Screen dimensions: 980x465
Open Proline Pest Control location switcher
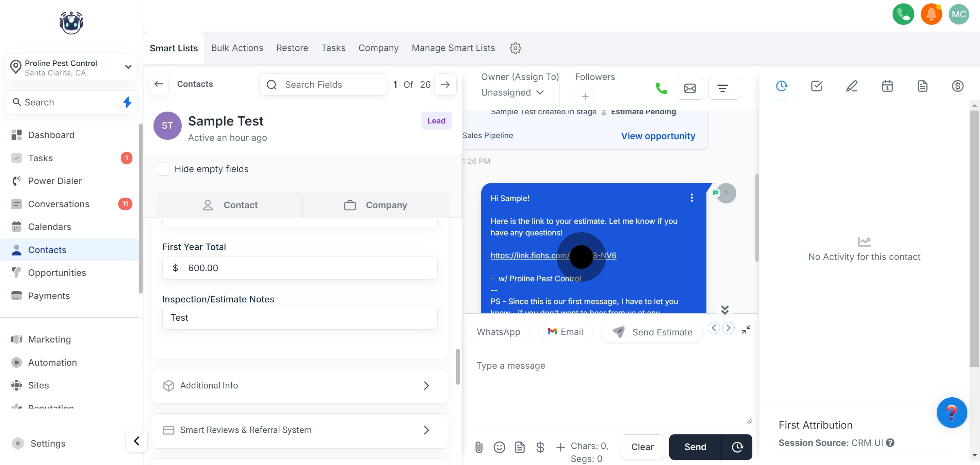pos(71,67)
